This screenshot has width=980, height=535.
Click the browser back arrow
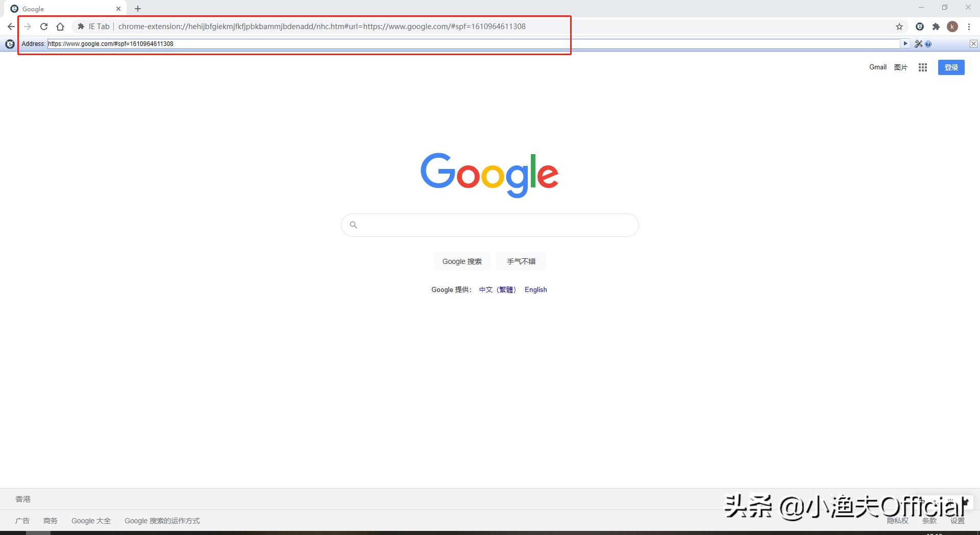point(11,26)
